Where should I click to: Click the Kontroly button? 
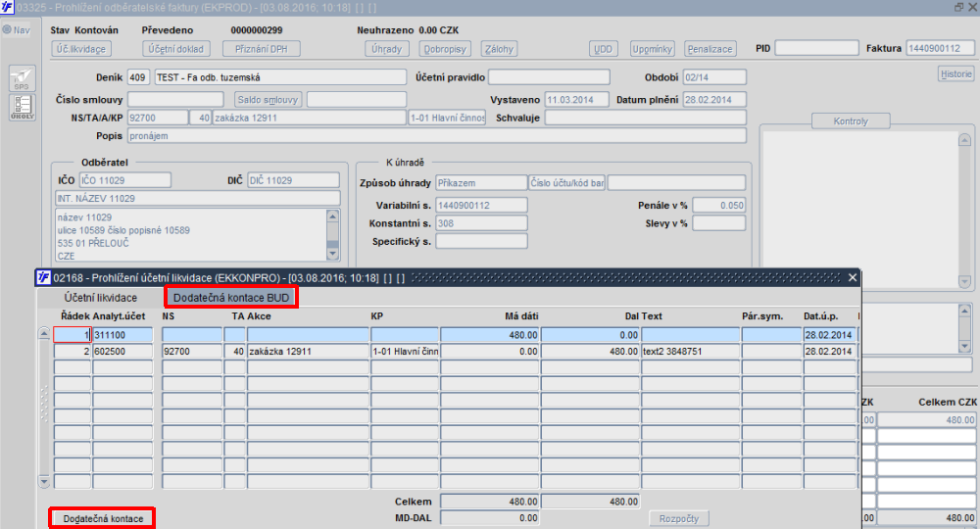point(851,121)
